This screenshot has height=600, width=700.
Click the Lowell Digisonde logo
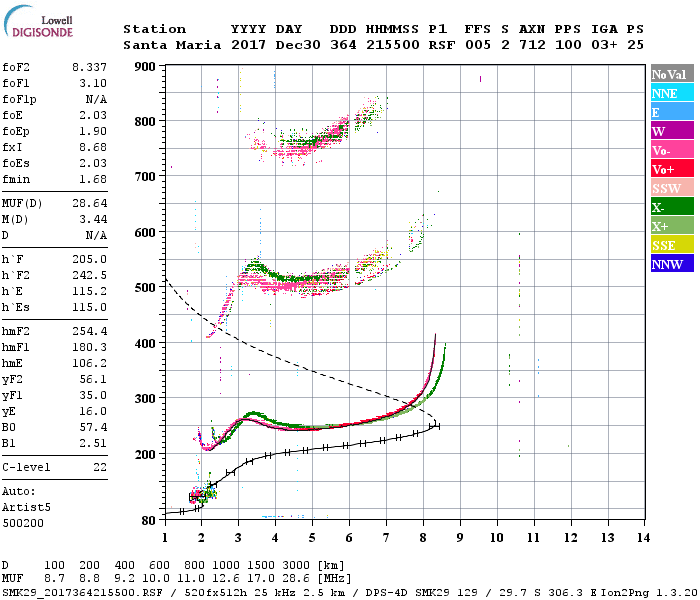coord(38,21)
